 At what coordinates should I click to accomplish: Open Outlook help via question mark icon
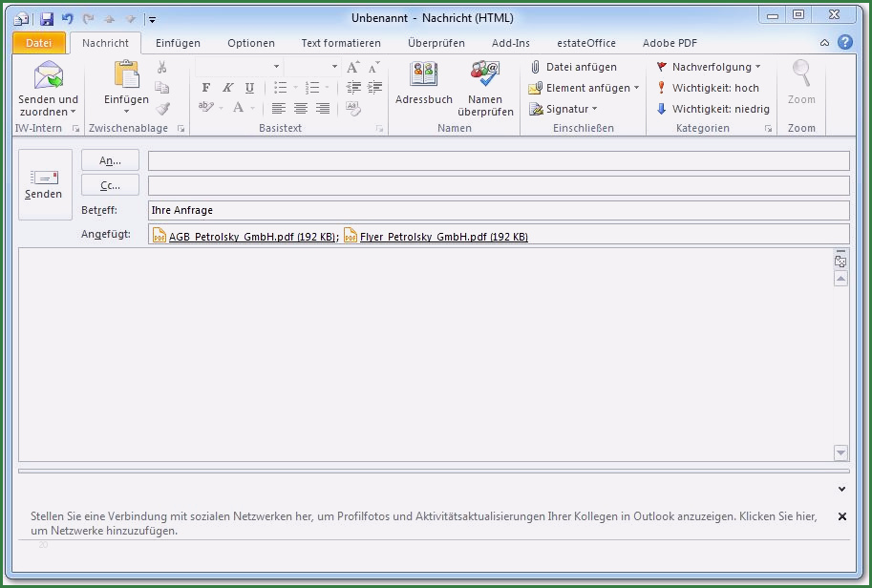coord(844,42)
